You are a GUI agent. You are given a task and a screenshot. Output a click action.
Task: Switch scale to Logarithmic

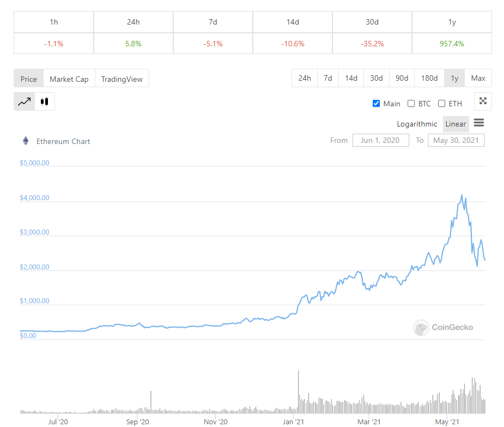(417, 124)
